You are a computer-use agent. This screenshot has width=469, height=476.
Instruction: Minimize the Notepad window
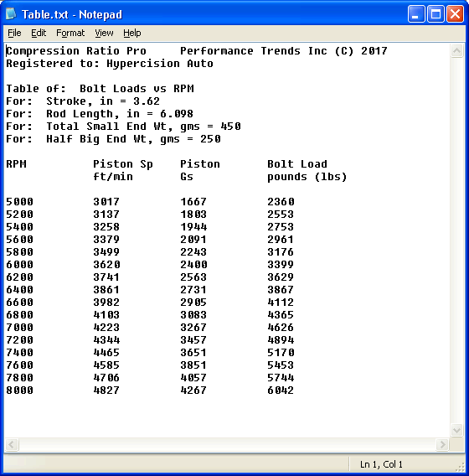tap(416, 14)
